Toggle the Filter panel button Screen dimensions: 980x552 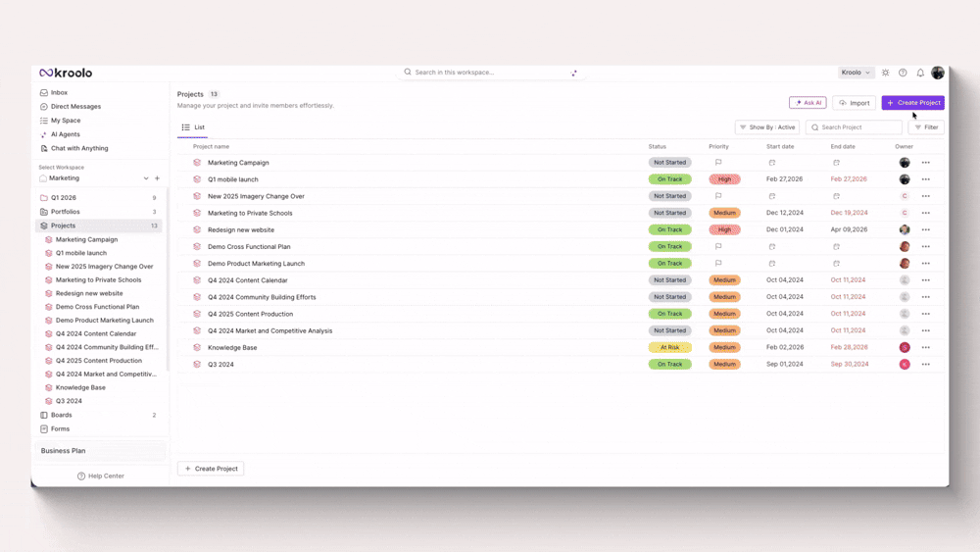point(926,127)
